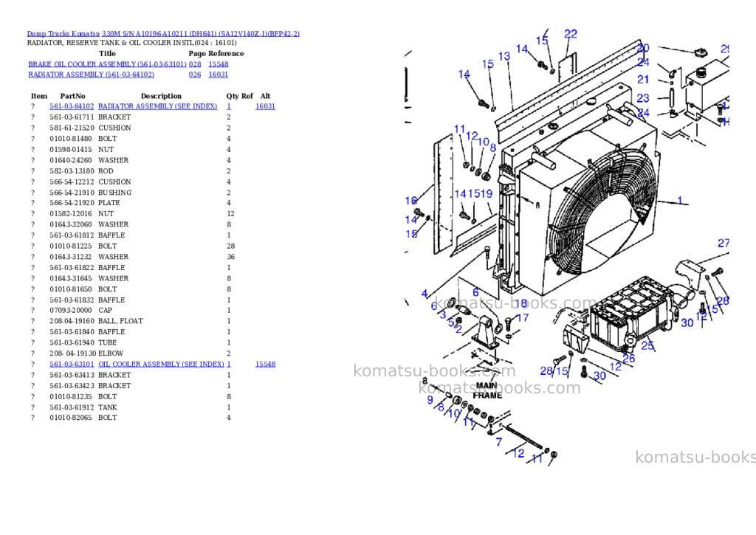Select part number 07093-20000 CAP
Image resolution: width=756 pixels, height=535 pixels.
tap(71, 311)
